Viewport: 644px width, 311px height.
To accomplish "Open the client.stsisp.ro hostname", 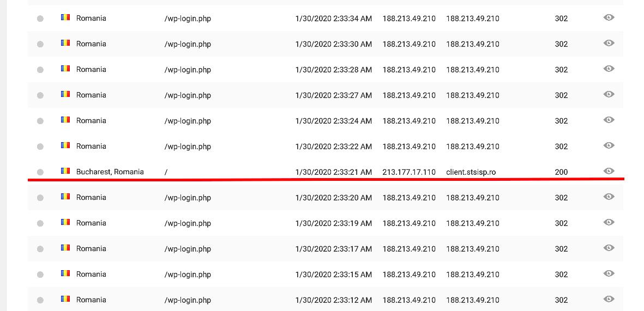I will (x=471, y=172).
